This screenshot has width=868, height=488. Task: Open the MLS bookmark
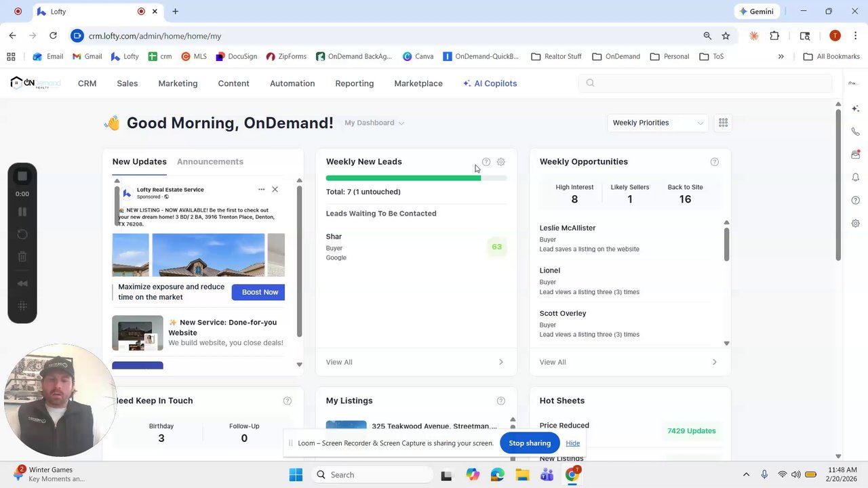point(194,56)
